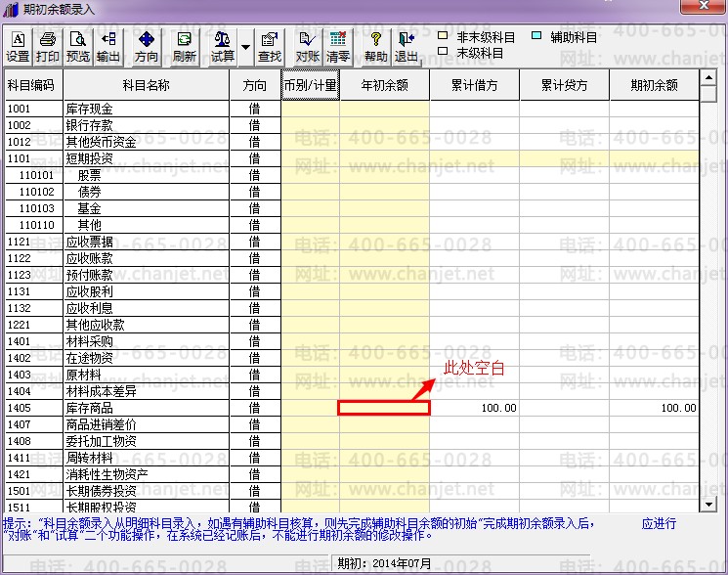This screenshot has width=728, height=575.
Task: Select the 应收账款 account row
Action: [352, 258]
